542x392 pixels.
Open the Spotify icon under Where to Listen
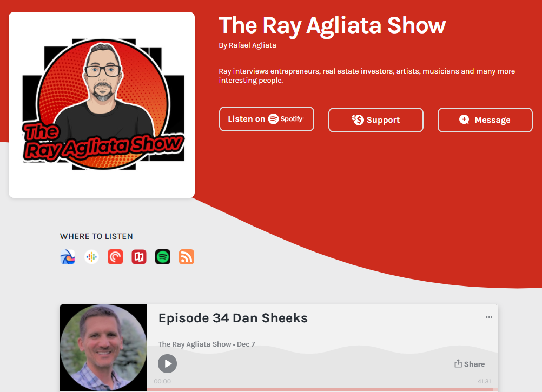pos(163,257)
